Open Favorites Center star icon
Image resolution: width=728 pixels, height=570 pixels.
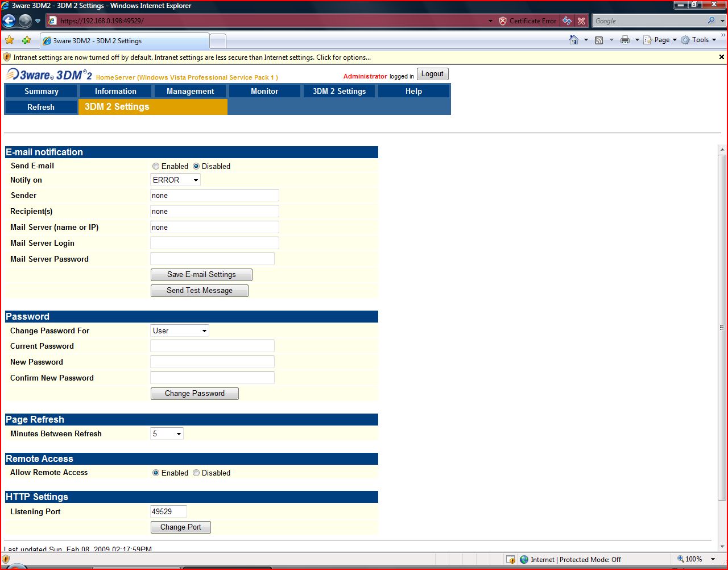[x=10, y=40]
